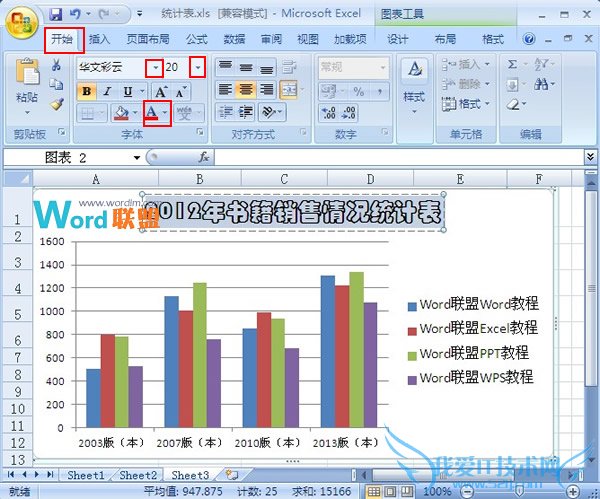600x499 pixels.
Task: Open the Styles (样式) gallery
Action: (x=414, y=86)
